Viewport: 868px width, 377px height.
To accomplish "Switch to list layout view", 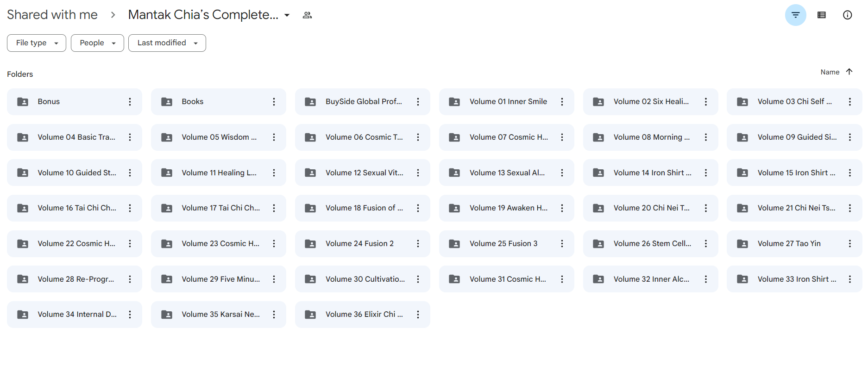I will [821, 15].
